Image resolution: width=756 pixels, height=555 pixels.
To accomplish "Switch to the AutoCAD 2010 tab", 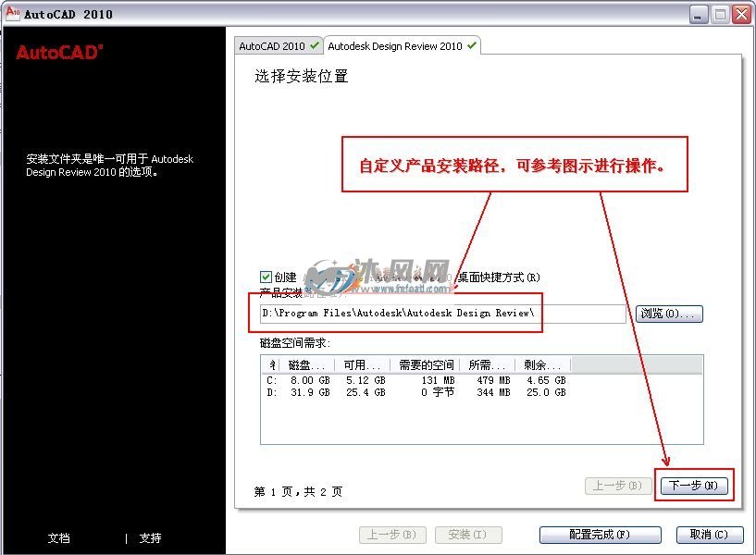I will 279,46.
